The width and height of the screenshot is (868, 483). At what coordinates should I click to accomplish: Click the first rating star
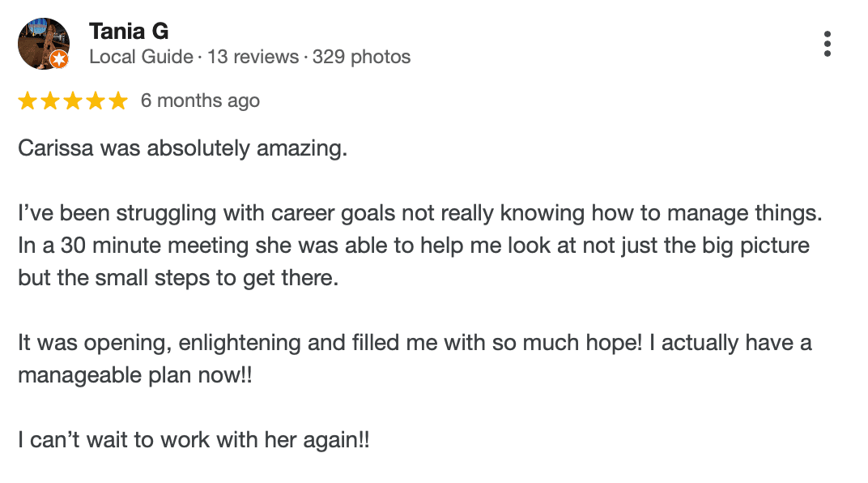[x=28, y=101]
